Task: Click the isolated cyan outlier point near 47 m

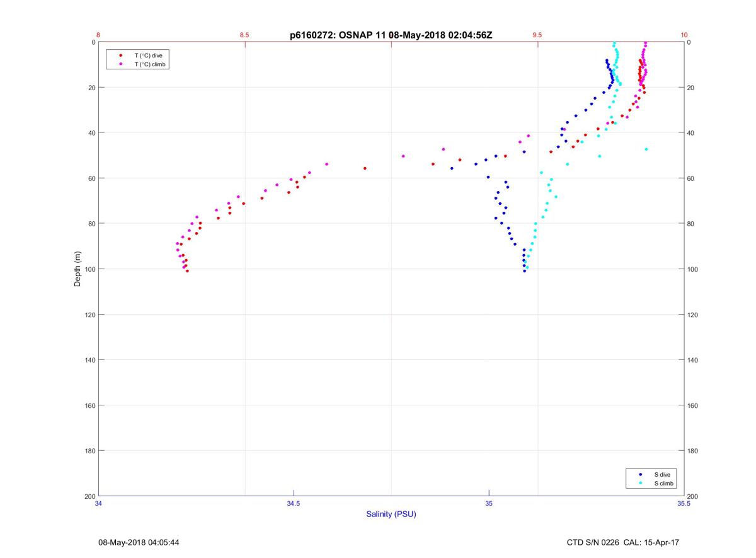Action: tap(646, 149)
